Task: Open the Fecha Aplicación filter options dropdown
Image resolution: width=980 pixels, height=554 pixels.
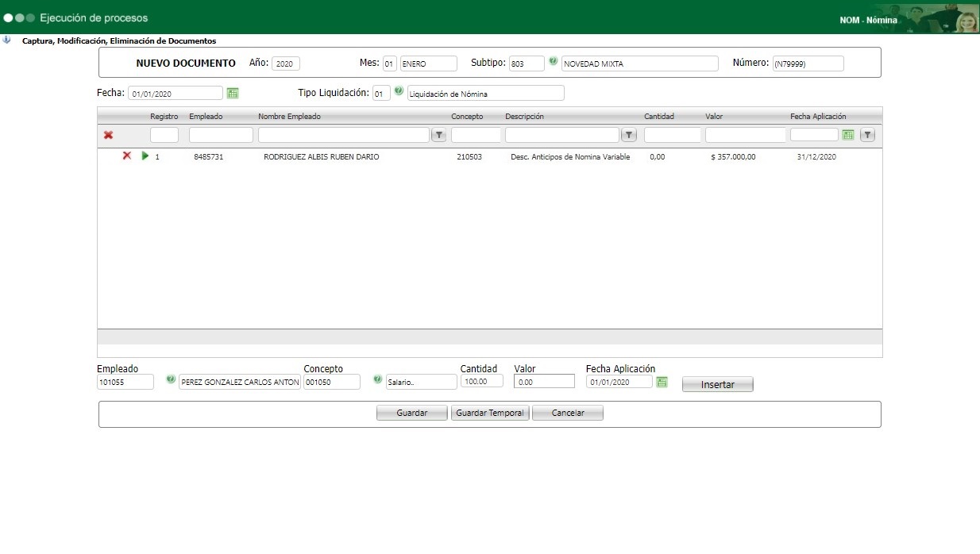Action: tap(867, 135)
